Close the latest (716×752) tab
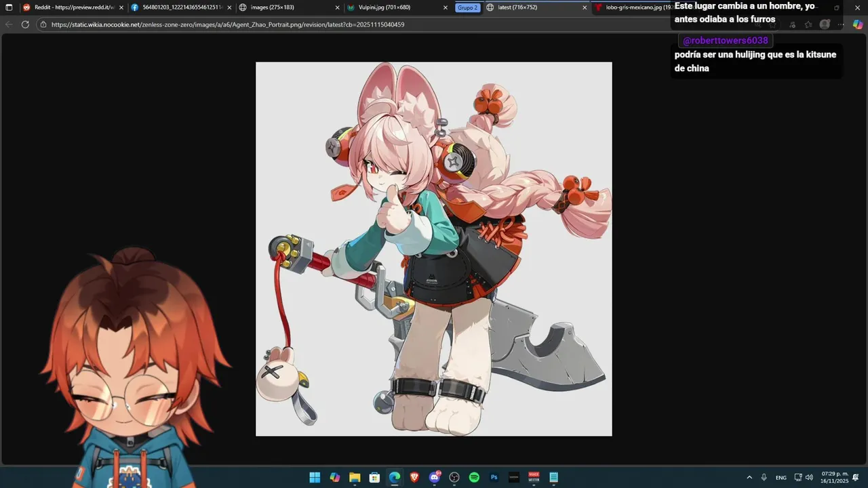Image resolution: width=868 pixels, height=488 pixels. [x=585, y=7]
